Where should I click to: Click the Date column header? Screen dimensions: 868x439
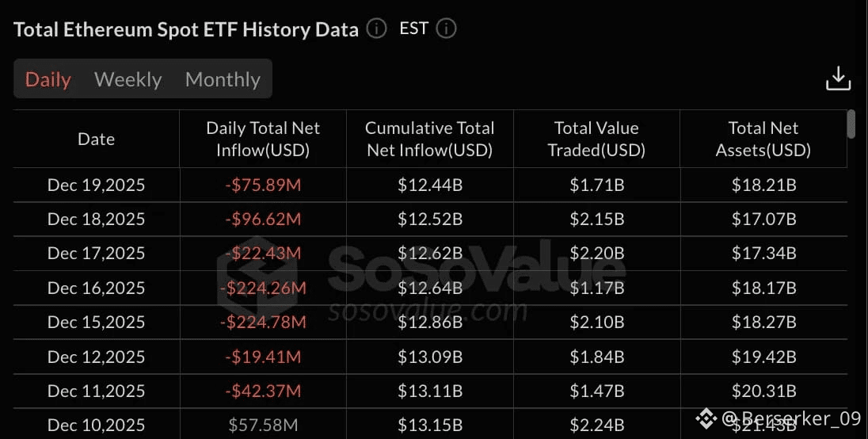[97, 139]
